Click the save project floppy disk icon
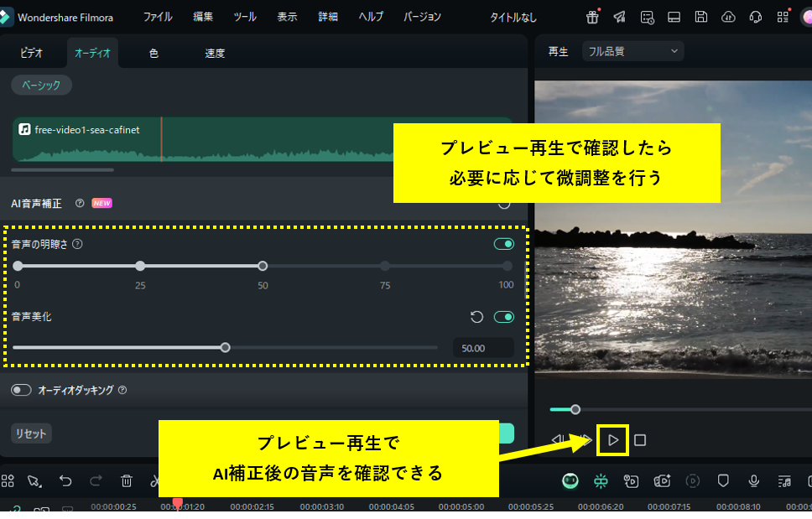 tap(701, 17)
